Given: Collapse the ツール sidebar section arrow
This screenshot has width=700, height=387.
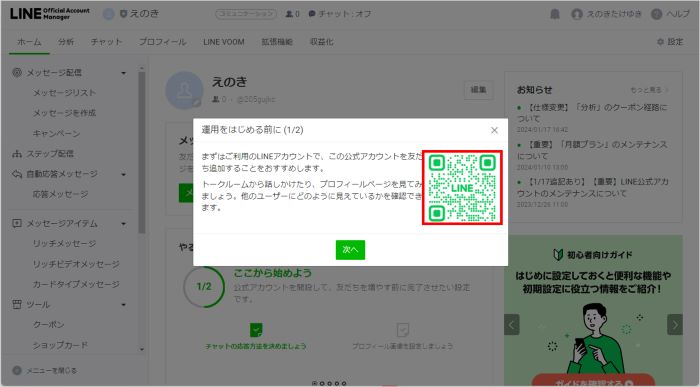Looking at the screenshot, I should 124,305.
